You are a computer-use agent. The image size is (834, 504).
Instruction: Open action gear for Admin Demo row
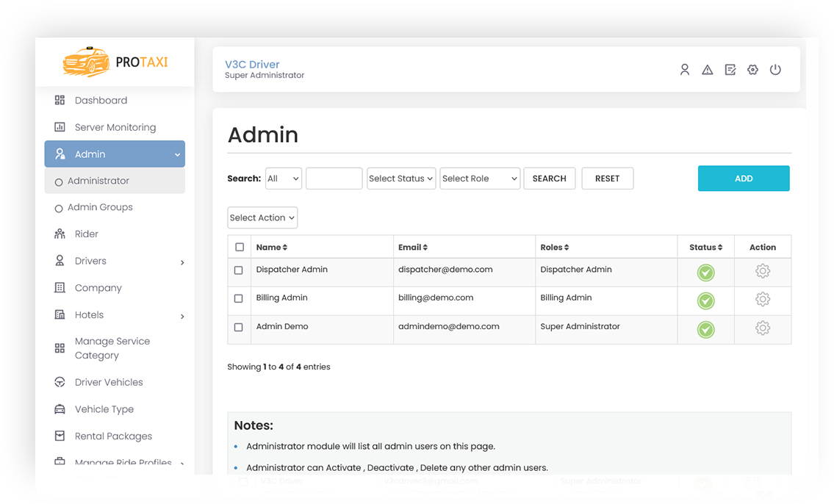point(762,328)
